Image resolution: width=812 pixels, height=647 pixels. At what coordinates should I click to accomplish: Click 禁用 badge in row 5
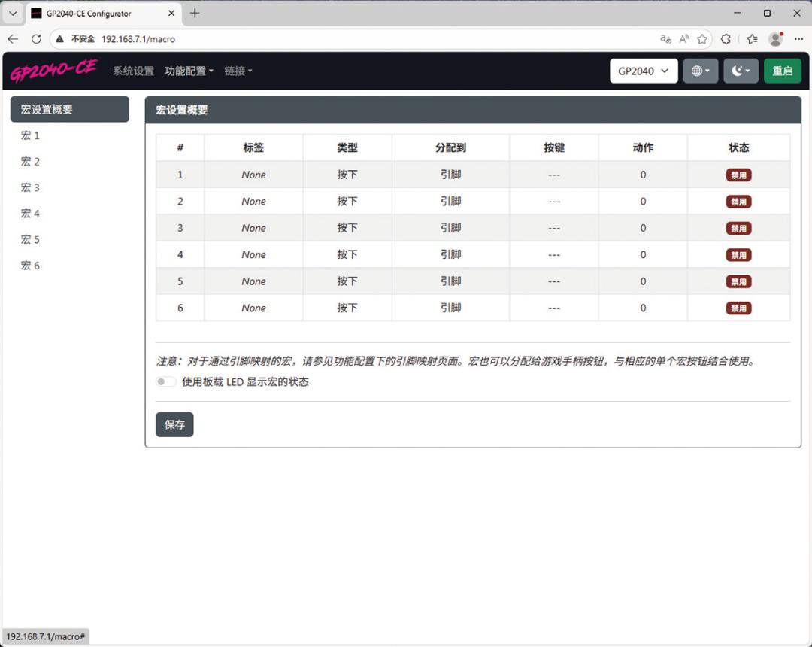tap(738, 282)
